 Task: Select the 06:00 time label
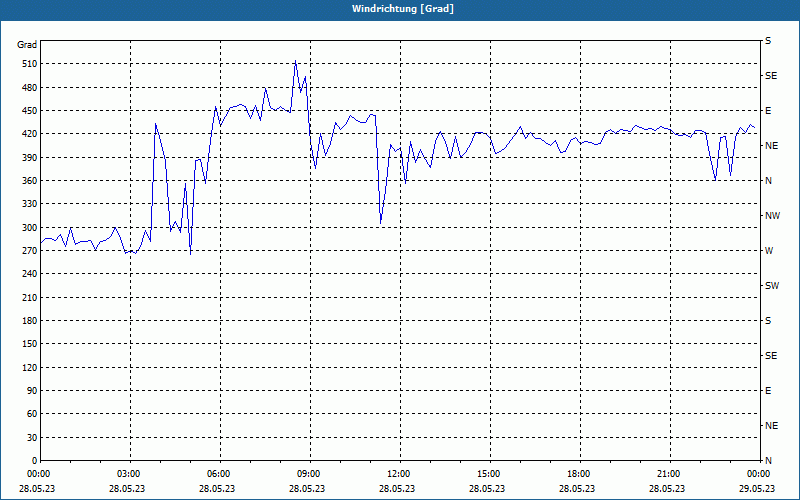[x=219, y=474]
